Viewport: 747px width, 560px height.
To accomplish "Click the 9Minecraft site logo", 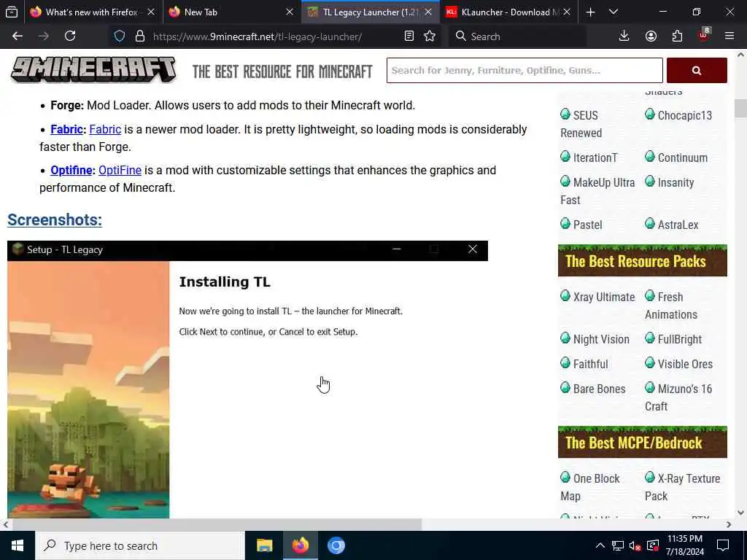I will point(93,70).
